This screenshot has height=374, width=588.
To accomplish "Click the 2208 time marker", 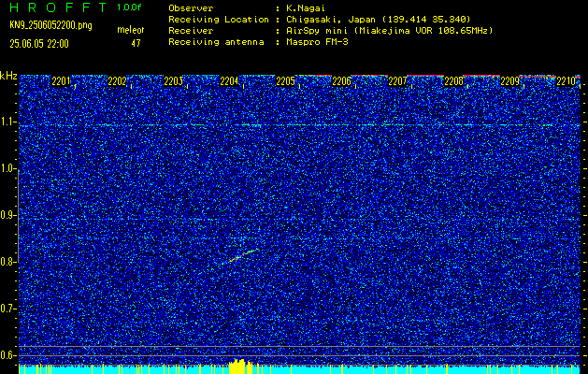I will point(453,81).
